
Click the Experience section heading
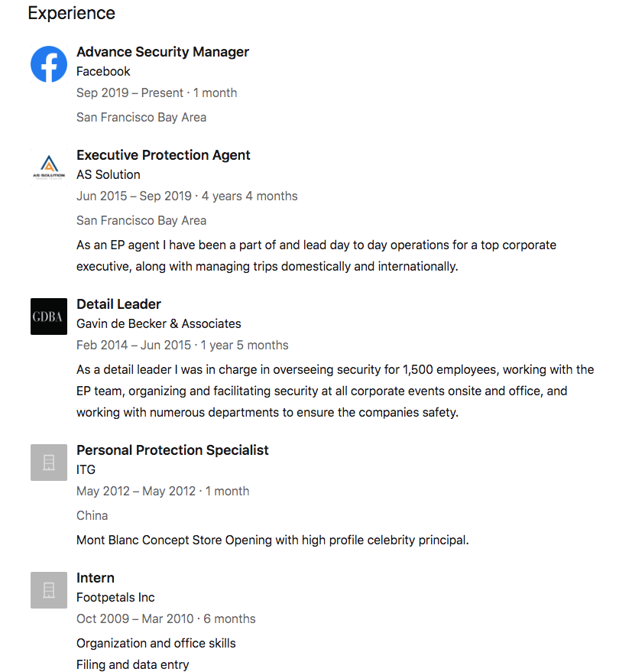(72, 13)
